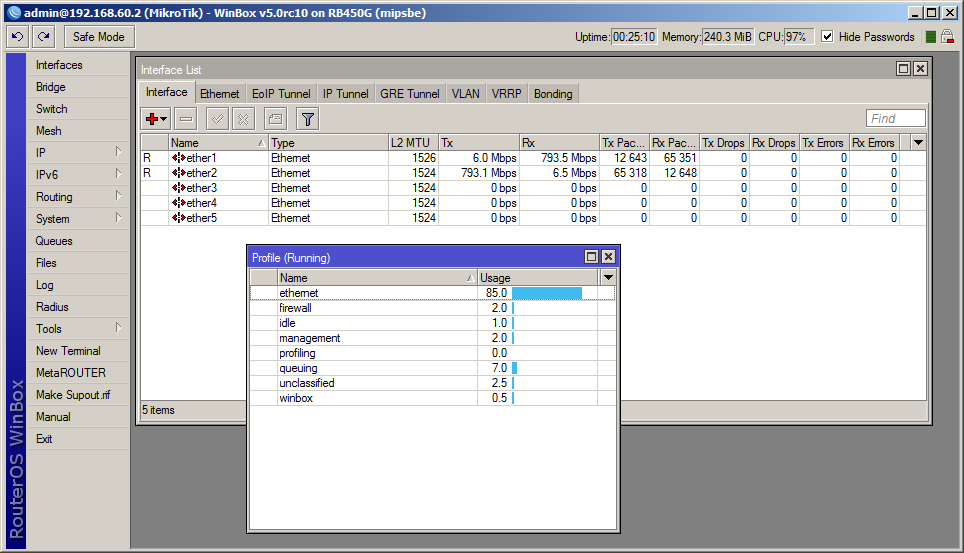The width and height of the screenshot is (964, 553).
Task: Click Exit in the sidebar
Action: click(x=44, y=439)
